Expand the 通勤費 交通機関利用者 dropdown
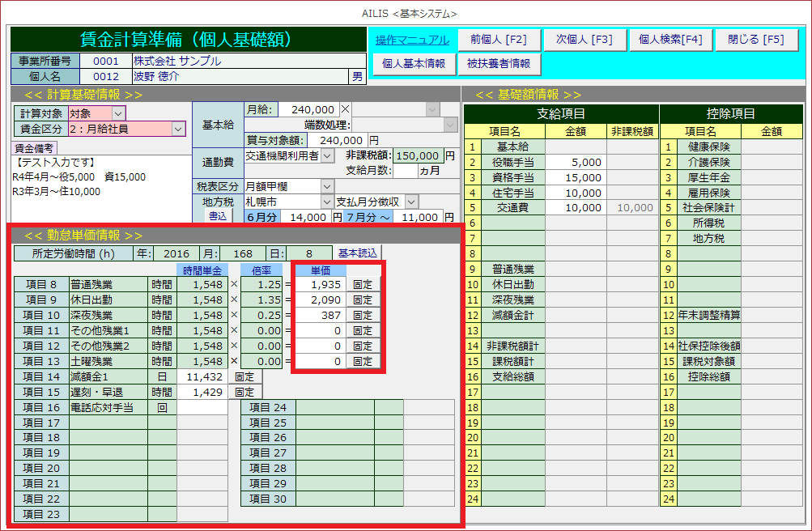The width and height of the screenshot is (812, 531). (x=327, y=155)
